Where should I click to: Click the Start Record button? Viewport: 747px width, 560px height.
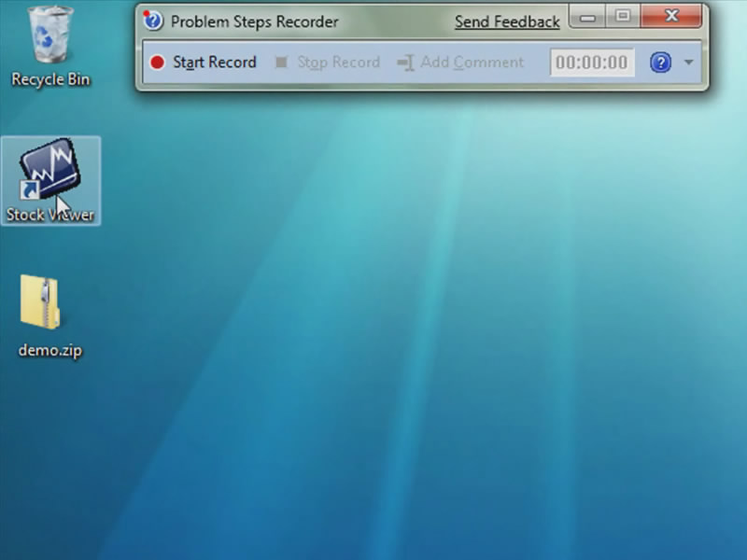pos(204,63)
